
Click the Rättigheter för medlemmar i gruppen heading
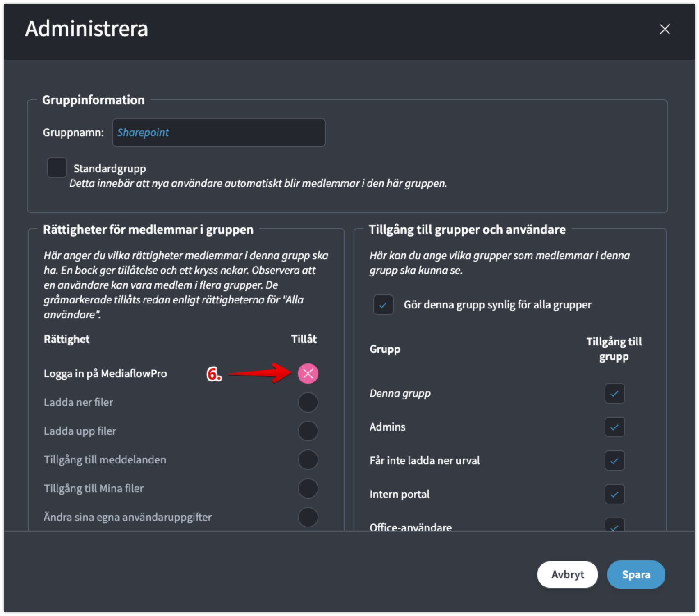[x=148, y=229]
